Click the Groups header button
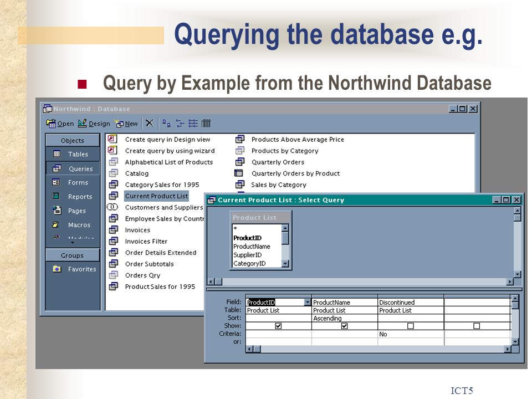Screen dimensions: 532x399 click(x=73, y=255)
